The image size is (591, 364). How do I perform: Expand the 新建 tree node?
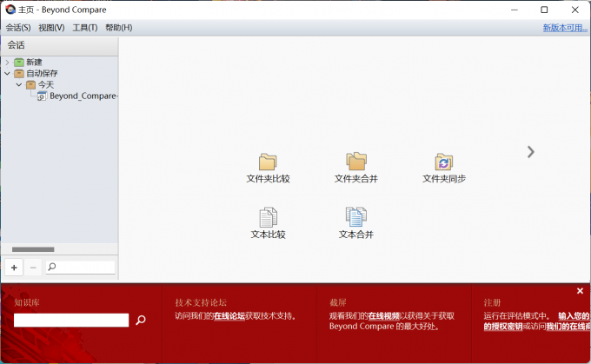[x=7, y=63]
